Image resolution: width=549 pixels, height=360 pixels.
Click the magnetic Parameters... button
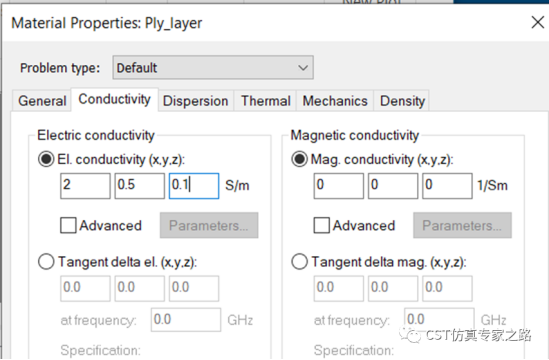[x=462, y=225]
